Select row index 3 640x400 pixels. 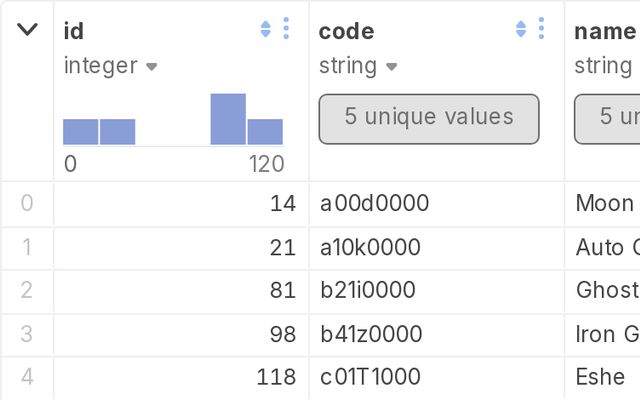[27, 334]
